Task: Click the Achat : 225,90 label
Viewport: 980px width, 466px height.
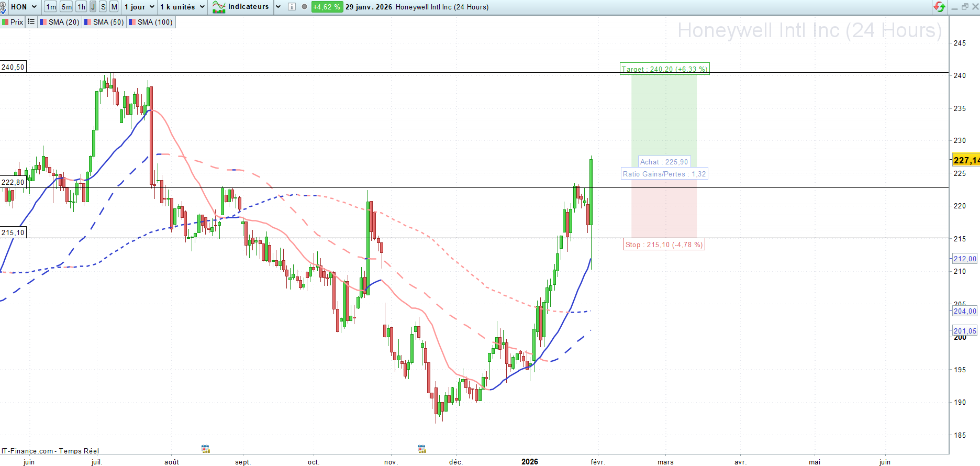Action: (664, 162)
